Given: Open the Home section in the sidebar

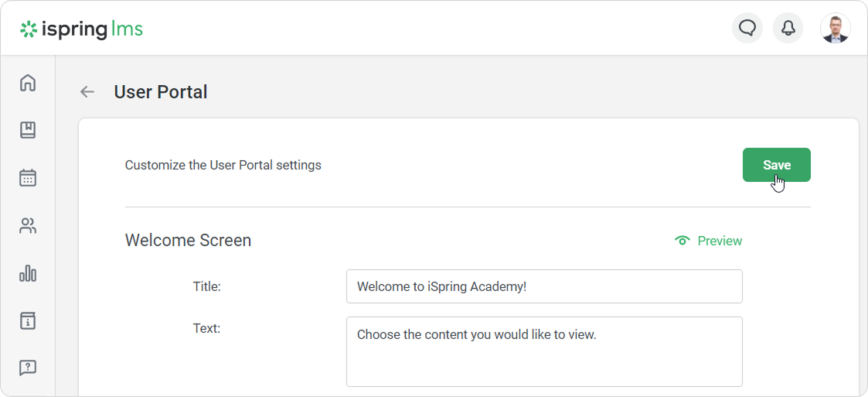Looking at the screenshot, I should pos(28,83).
